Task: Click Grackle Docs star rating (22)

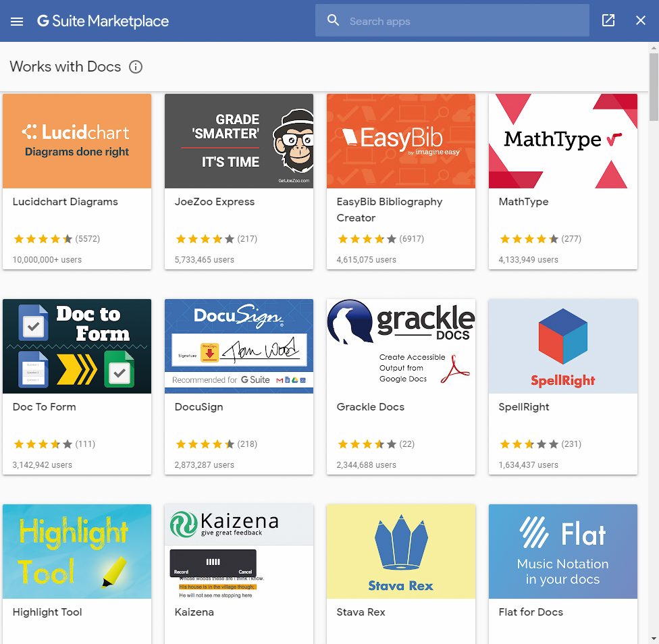Action: click(375, 444)
